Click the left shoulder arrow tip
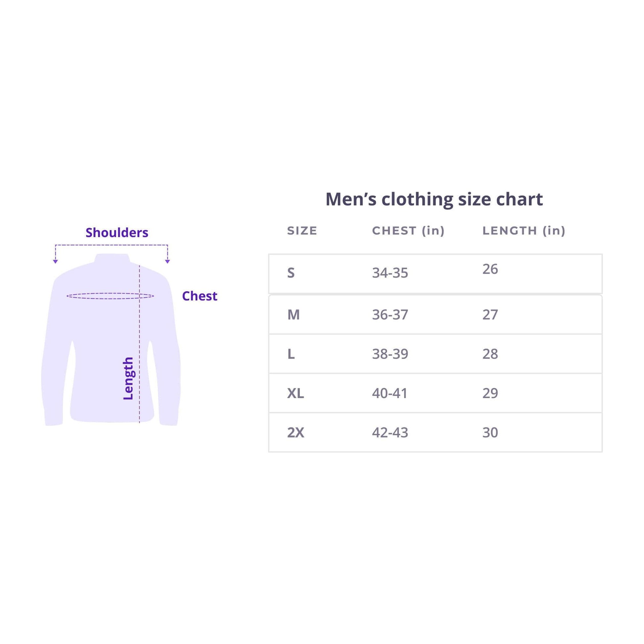This screenshot has height=644, width=644. click(x=55, y=262)
